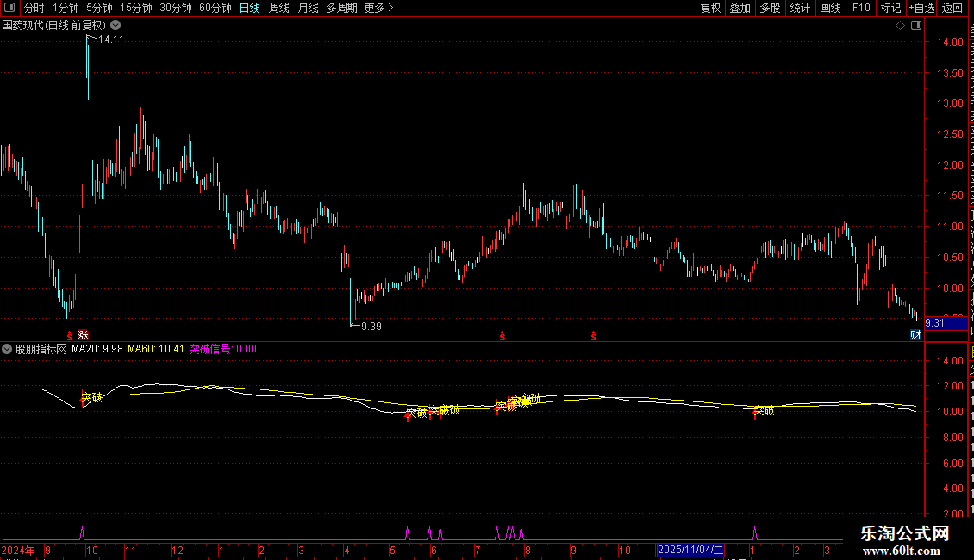Click the $ marker near September
Viewport: 974px width, 560px height.
pyautogui.click(x=594, y=336)
